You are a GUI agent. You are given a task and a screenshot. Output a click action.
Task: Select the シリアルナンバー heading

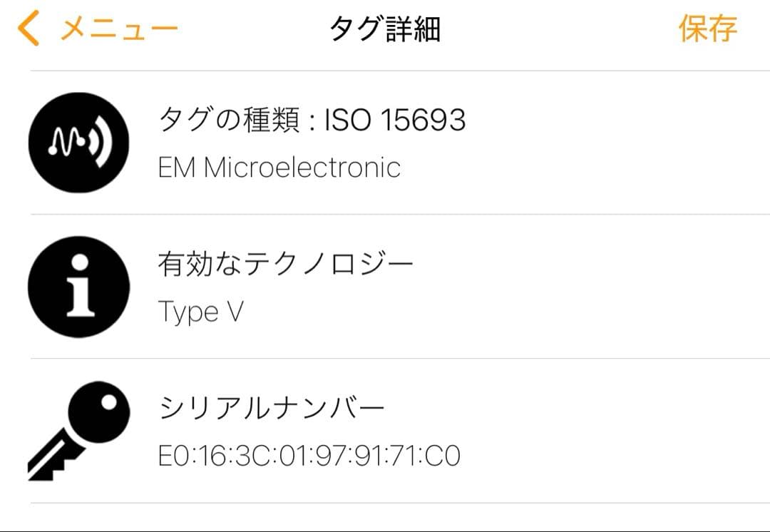coord(271,409)
